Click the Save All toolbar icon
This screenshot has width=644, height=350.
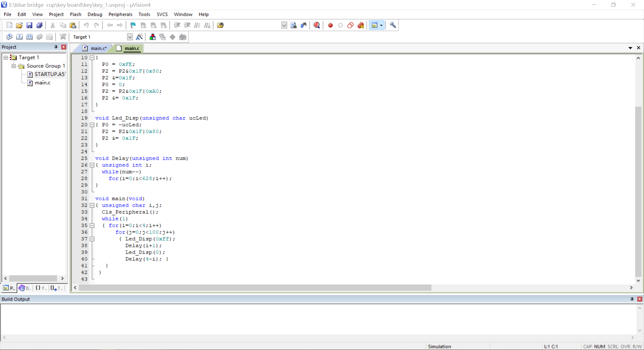tap(39, 25)
